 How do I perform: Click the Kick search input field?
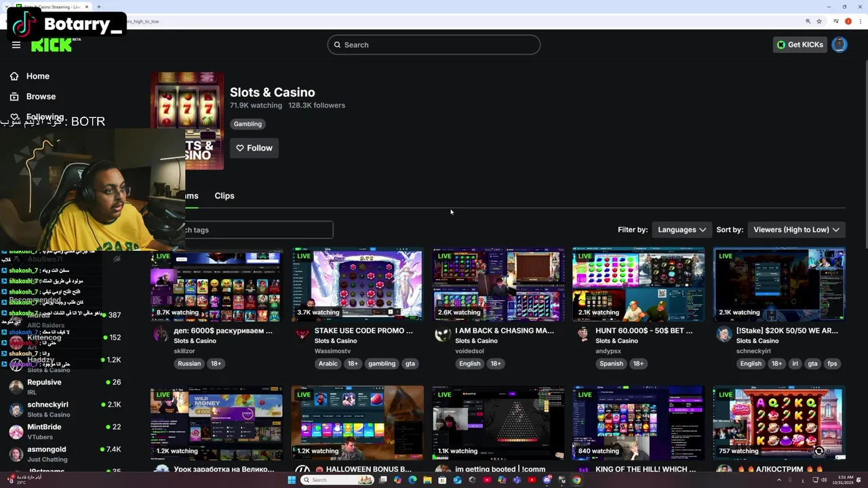pos(434,45)
